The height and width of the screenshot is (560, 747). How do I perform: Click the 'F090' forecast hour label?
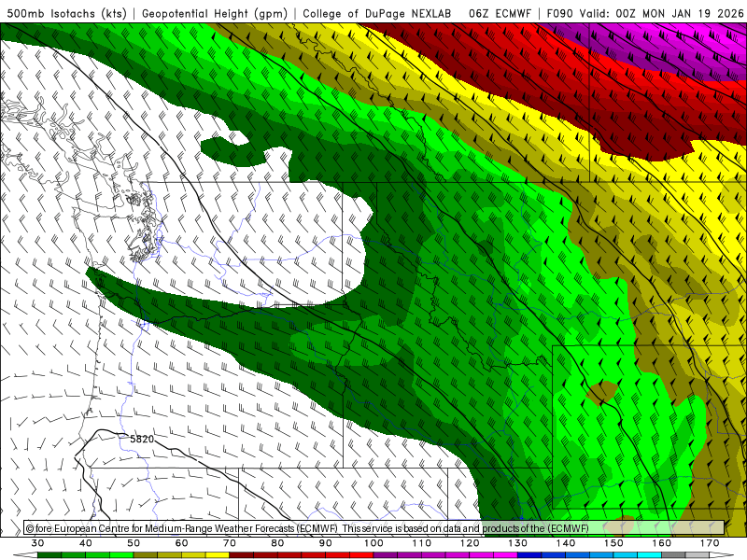[559, 13]
